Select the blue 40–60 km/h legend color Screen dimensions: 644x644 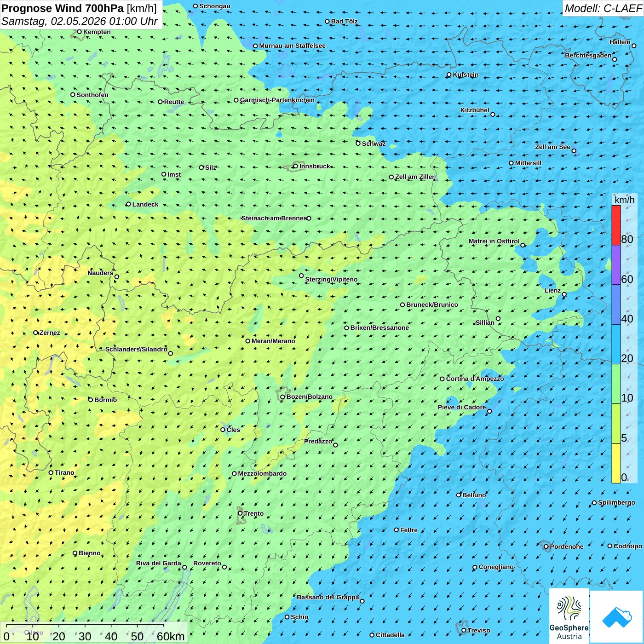(x=616, y=305)
